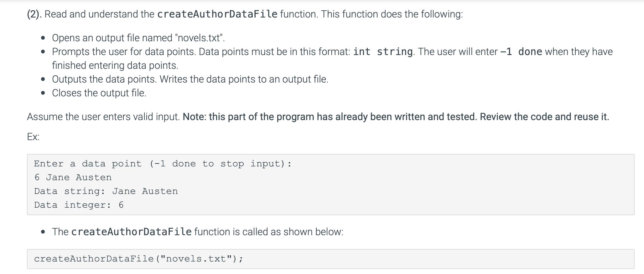The width and height of the screenshot is (644, 274).
Task: Click the bullet dot before "Closes the output file"
Action: click(x=43, y=93)
